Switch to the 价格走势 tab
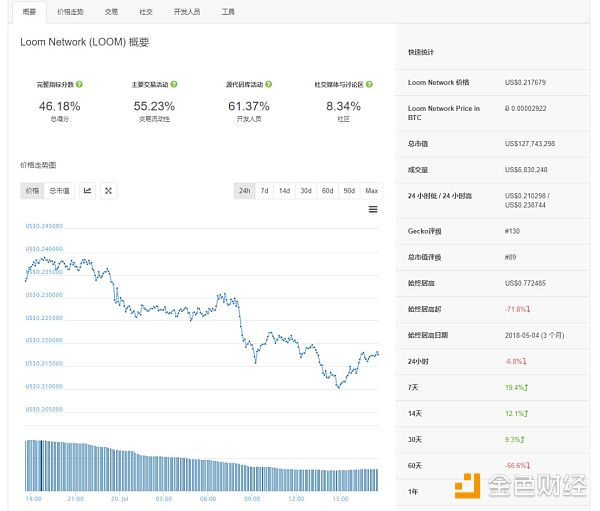This screenshot has height=511, width=600. tap(70, 12)
